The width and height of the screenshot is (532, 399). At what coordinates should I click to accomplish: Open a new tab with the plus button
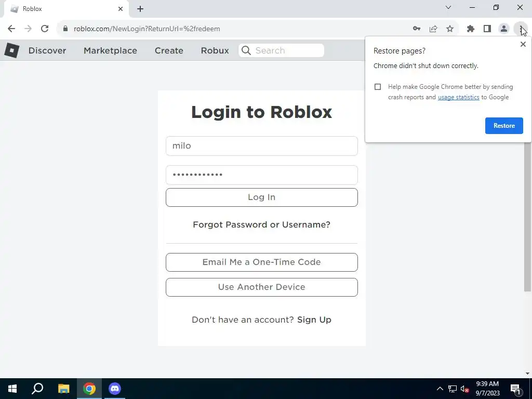pos(140,9)
